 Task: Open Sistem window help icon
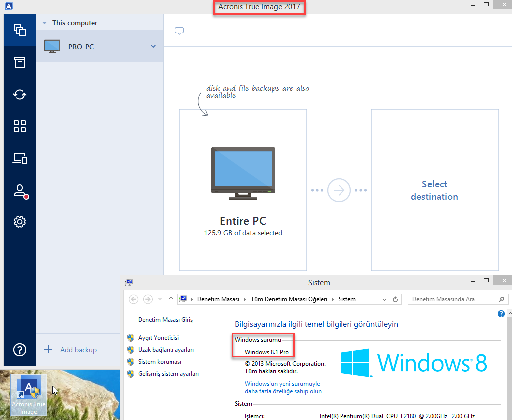click(x=501, y=314)
